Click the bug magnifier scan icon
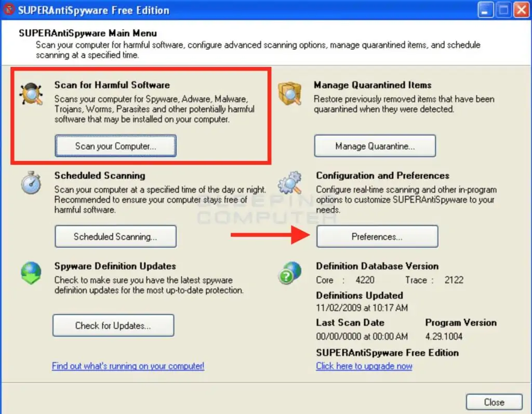This screenshot has height=414, width=532. click(31, 94)
